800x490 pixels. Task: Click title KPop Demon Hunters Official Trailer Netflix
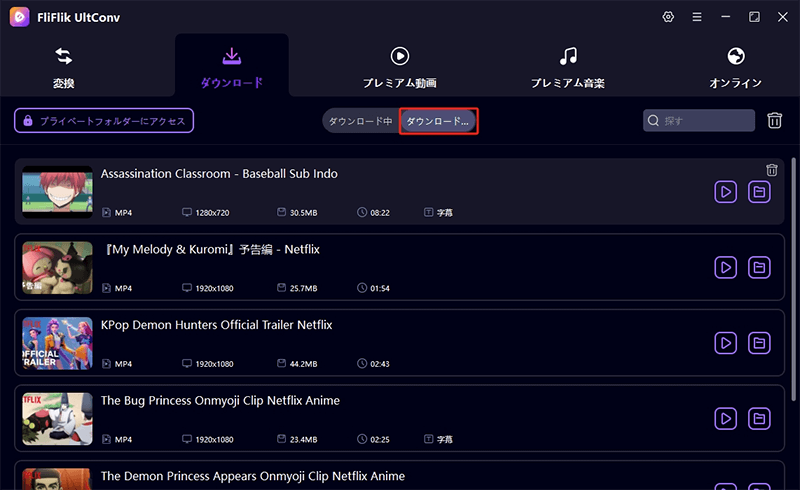click(x=216, y=325)
